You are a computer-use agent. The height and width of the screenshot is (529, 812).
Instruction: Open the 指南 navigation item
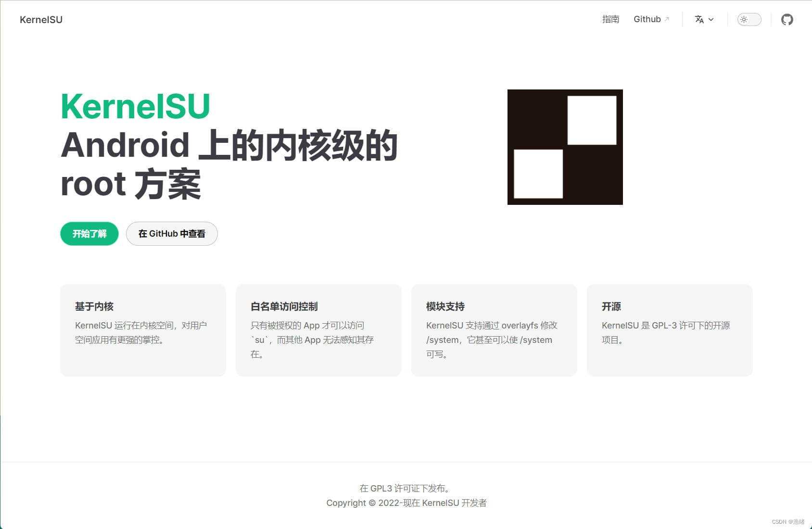coord(610,19)
